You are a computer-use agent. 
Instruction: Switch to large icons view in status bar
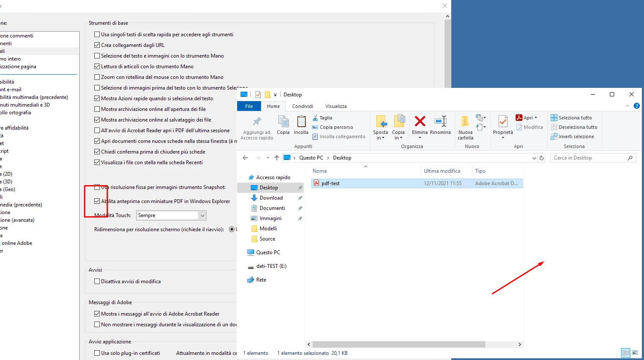point(635,353)
